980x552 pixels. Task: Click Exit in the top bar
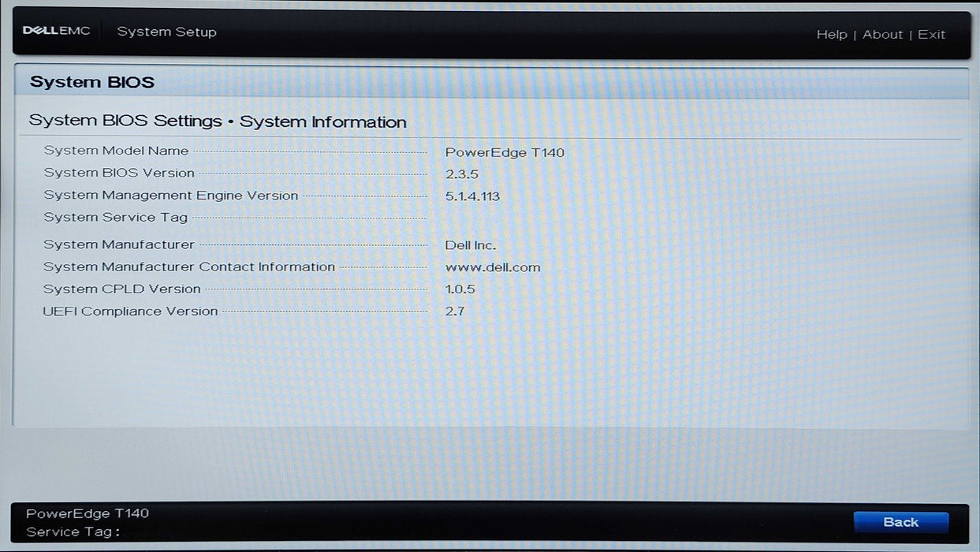(931, 35)
